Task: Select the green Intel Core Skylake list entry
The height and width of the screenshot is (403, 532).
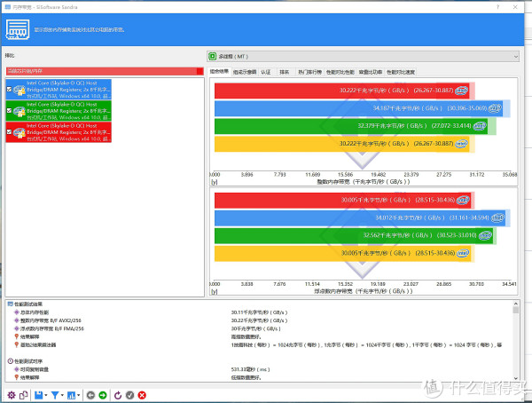Action: [x=59, y=110]
